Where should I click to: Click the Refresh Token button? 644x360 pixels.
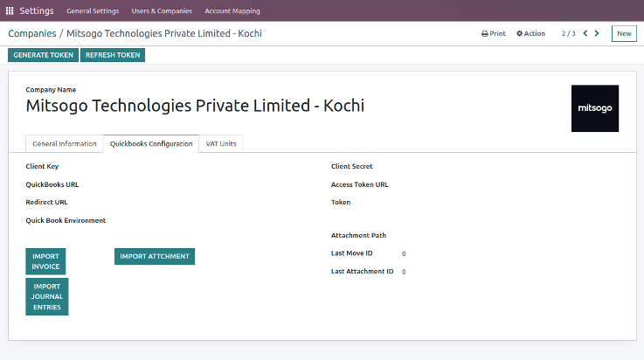tap(113, 55)
